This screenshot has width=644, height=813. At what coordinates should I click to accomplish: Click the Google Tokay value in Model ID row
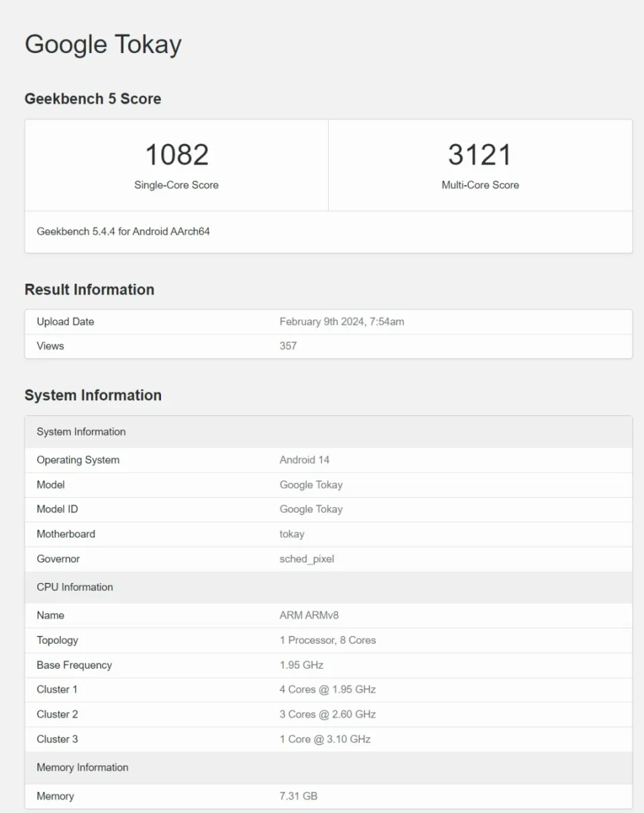(x=311, y=509)
